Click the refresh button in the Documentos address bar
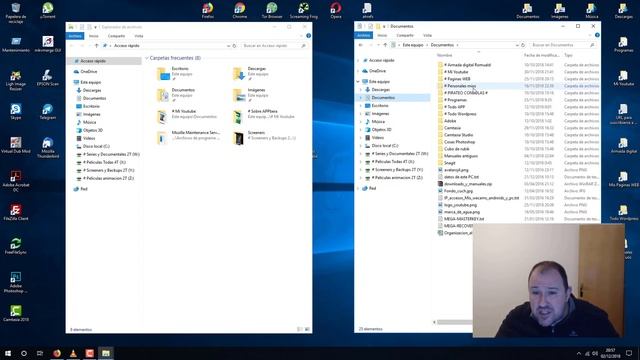Image resolution: width=640 pixels, height=360 pixels. point(523,45)
